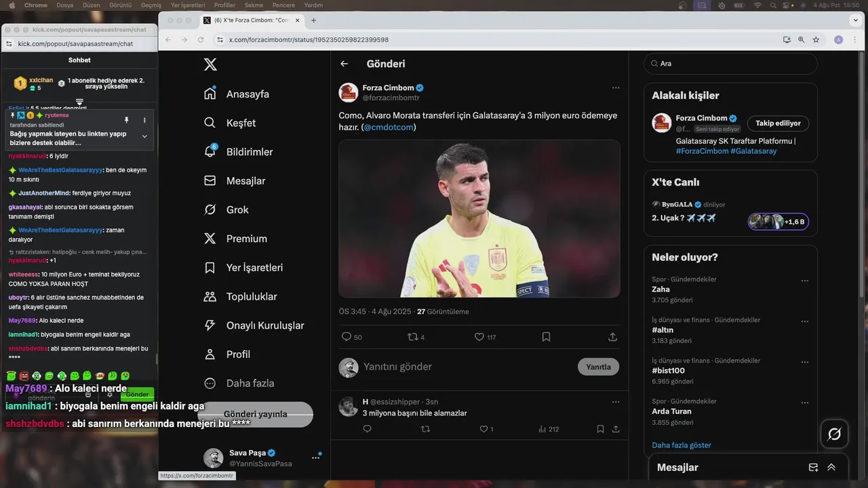This screenshot has width=868, height=488.
Task: Open Keşfet explore page
Action: pos(230,123)
